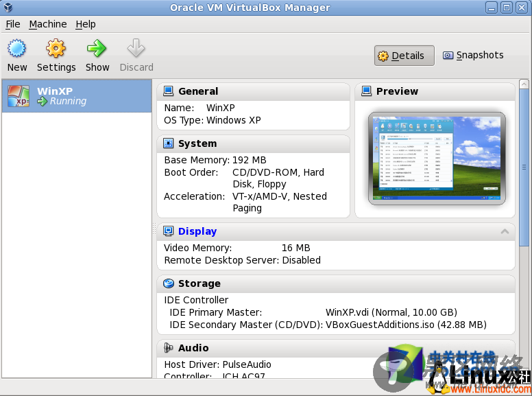This screenshot has height=396, width=532.
Task: Click the details pane scrollbar thumb
Action: pos(524,168)
